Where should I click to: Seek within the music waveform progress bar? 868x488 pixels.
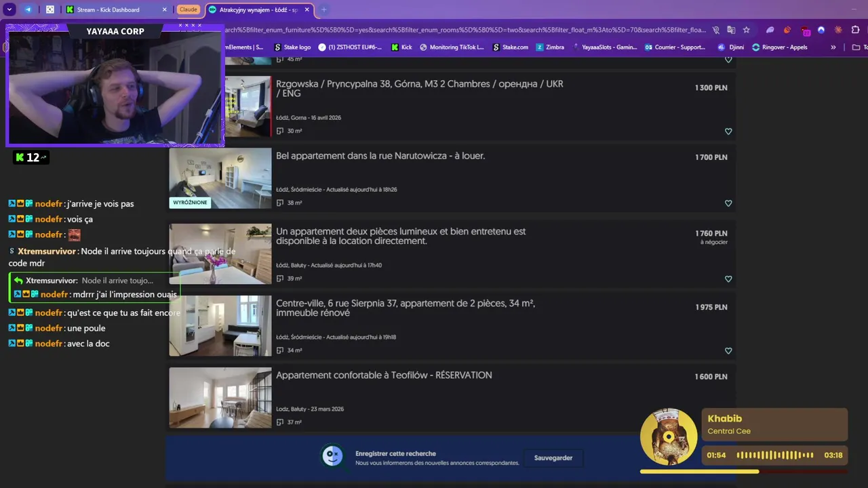[775, 455]
